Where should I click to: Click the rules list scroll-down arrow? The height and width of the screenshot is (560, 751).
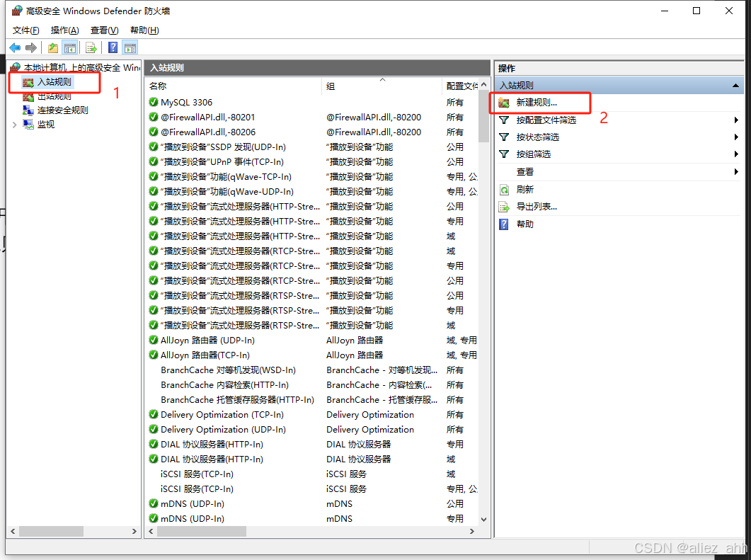[483, 519]
